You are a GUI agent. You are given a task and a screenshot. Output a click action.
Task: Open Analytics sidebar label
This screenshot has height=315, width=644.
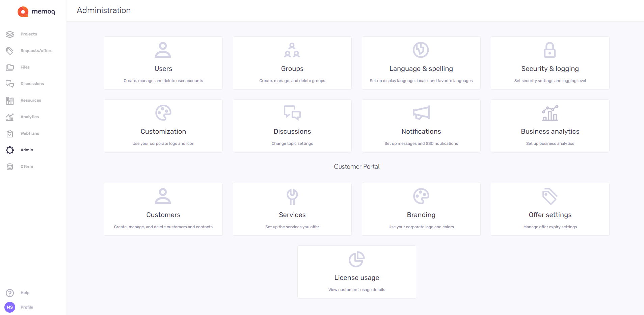pos(30,117)
